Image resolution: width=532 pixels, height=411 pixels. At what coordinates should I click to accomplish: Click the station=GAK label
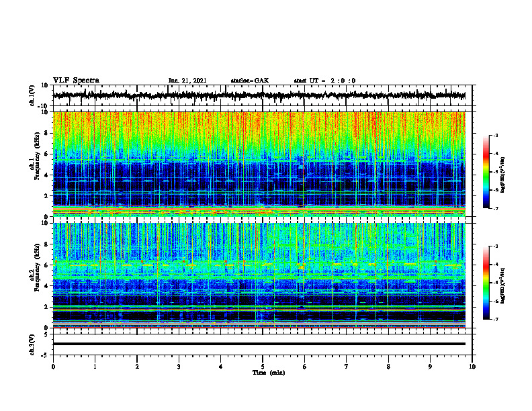click(x=250, y=81)
